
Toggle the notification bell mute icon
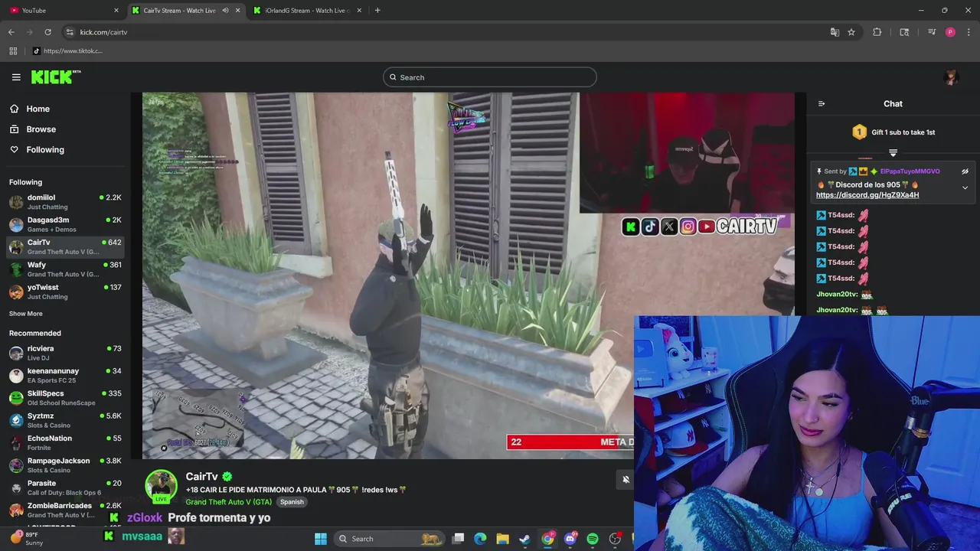click(x=626, y=480)
